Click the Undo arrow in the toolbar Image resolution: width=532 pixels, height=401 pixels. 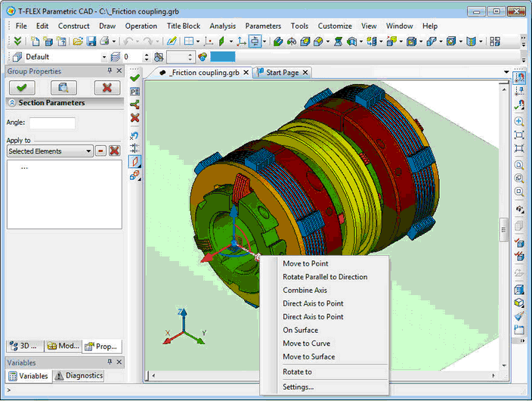[129, 41]
